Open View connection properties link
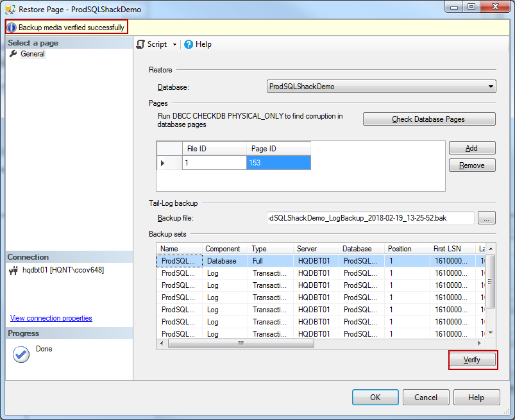This screenshot has width=515, height=420. (51, 318)
